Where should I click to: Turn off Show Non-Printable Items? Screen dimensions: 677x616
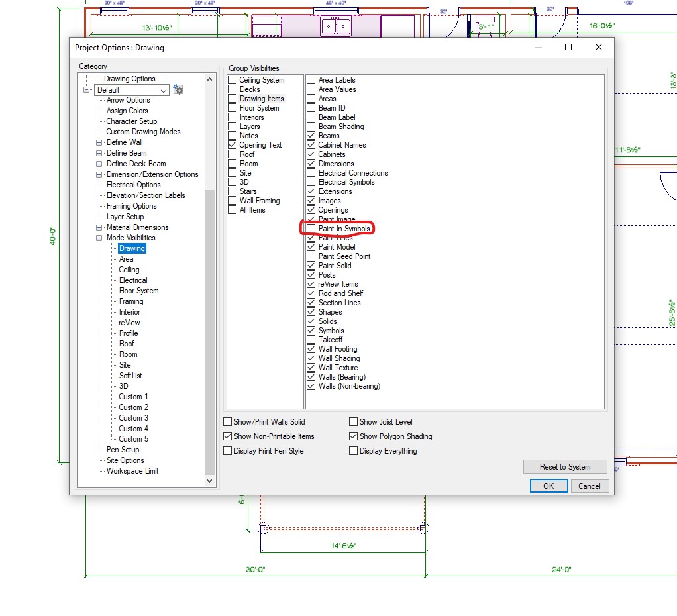pyautogui.click(x=227, y=436)
